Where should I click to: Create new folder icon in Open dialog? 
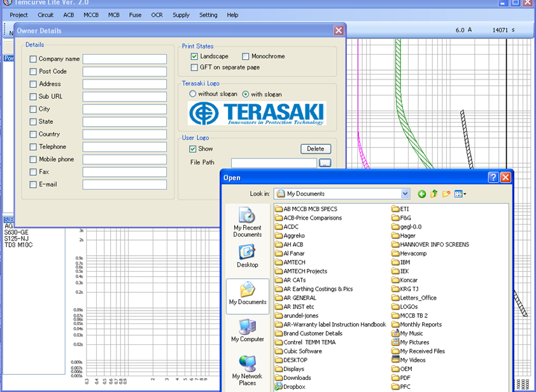[x=446, y=194]
